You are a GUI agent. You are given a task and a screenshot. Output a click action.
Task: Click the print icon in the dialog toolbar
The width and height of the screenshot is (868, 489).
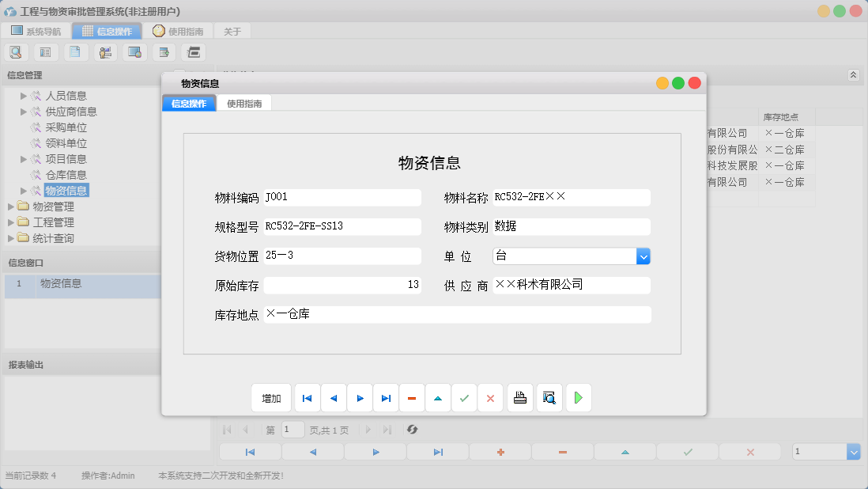click(519, 397)
